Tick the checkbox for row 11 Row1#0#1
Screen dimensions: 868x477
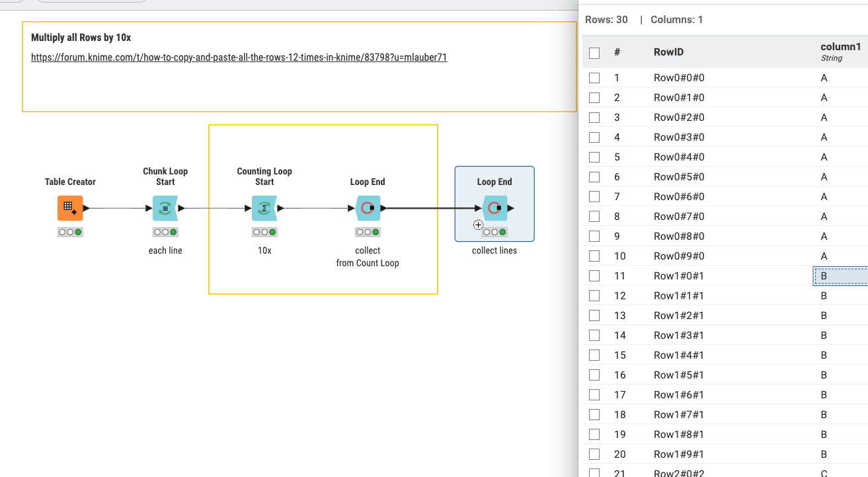(x=594, y=276)
